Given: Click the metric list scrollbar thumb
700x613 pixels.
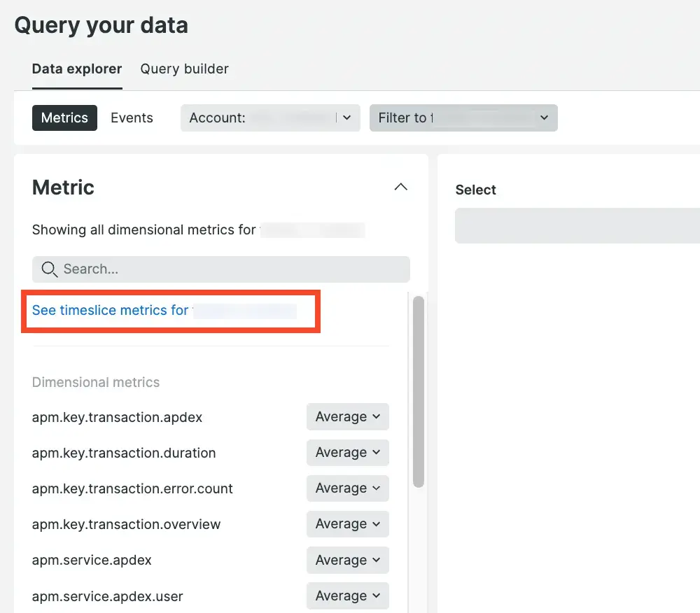Looking at the screenshot, I should click(419, 392).
